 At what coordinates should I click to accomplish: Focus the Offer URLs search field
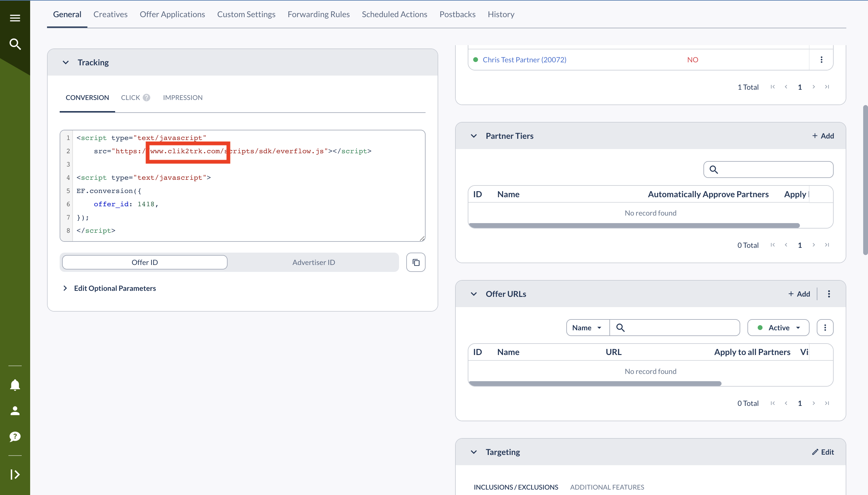pyautogui.click(x=675, y=327)
